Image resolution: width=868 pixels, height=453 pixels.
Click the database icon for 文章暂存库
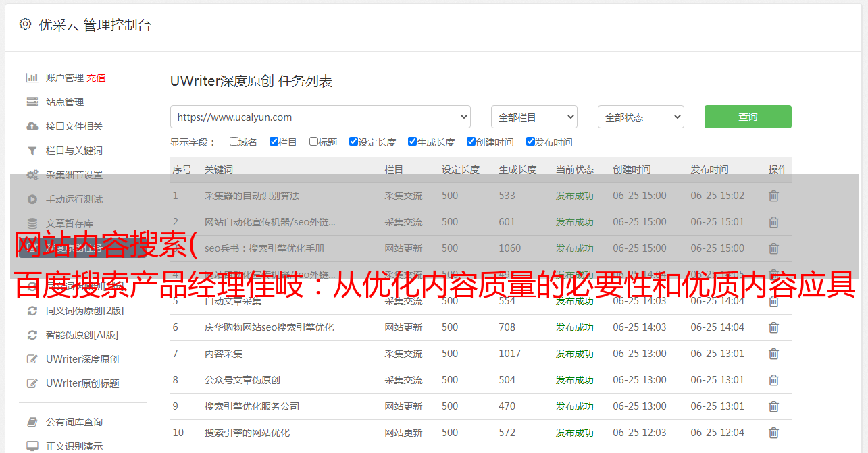pos(32,223)
